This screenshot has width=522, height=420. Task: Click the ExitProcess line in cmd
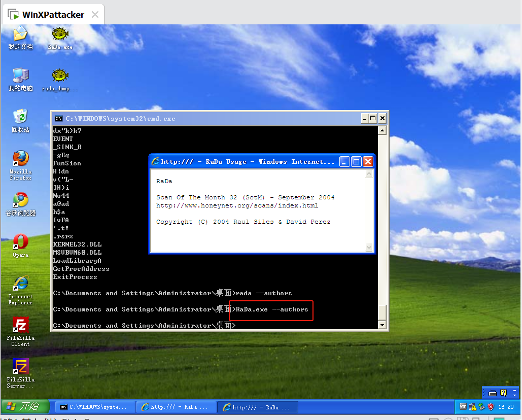(x=75, y=277)
